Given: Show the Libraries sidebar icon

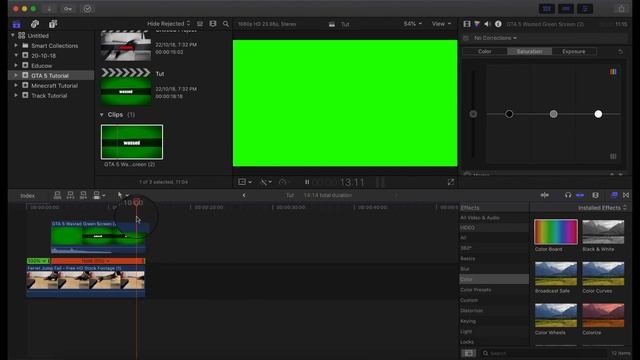Looking at the screenshot, I should 16,24.
